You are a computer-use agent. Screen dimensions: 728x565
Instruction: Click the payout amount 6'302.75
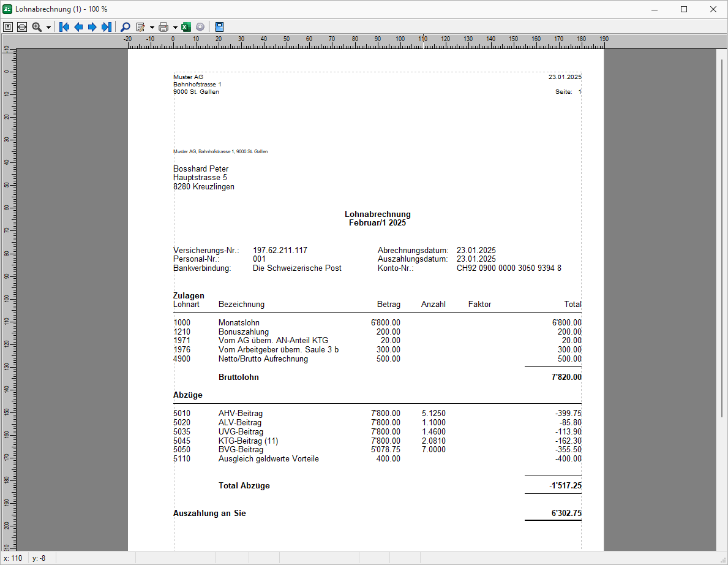tap(566, 514)
